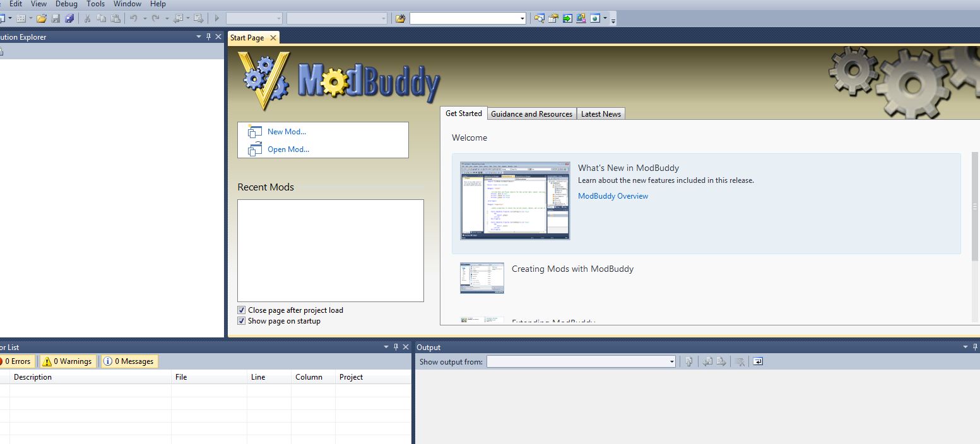Switch to Latest News tab
The image size is (980, 444).
click(601, 114)
